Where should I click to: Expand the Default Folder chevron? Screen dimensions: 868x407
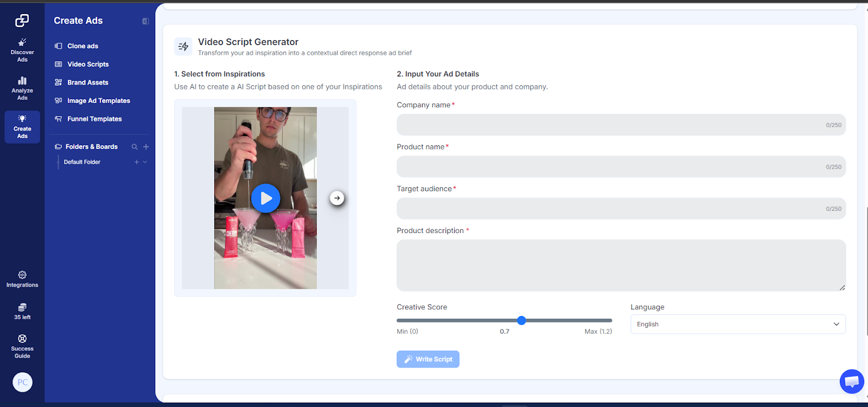(x=145, y=162)
